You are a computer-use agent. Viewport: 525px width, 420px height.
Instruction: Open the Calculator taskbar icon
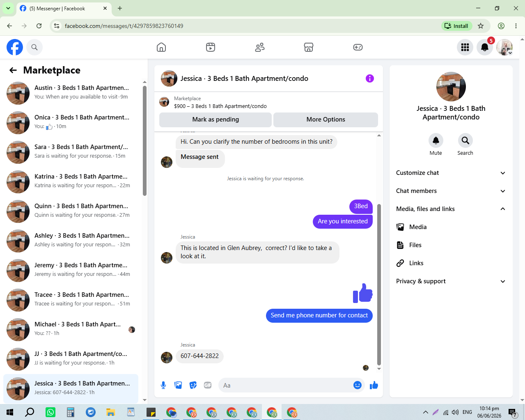(x=71, y=412)
